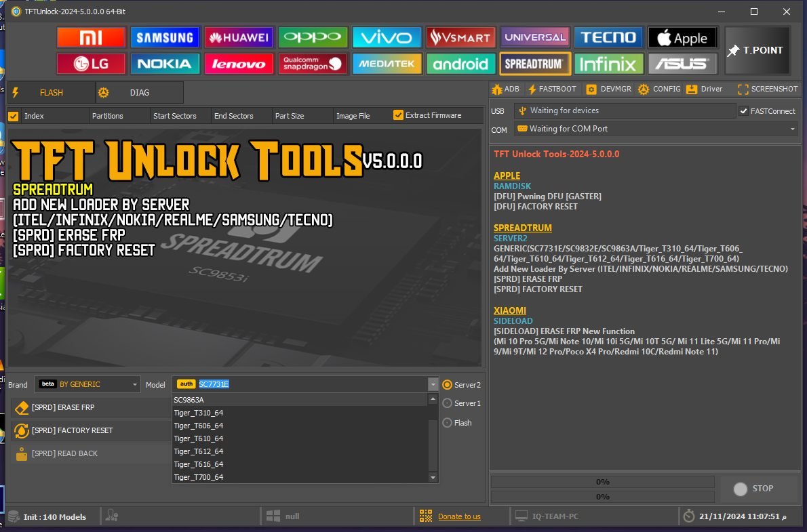Expand the COM port dropdown
Screen dimensions: 807x532
(x=793, y=129)
